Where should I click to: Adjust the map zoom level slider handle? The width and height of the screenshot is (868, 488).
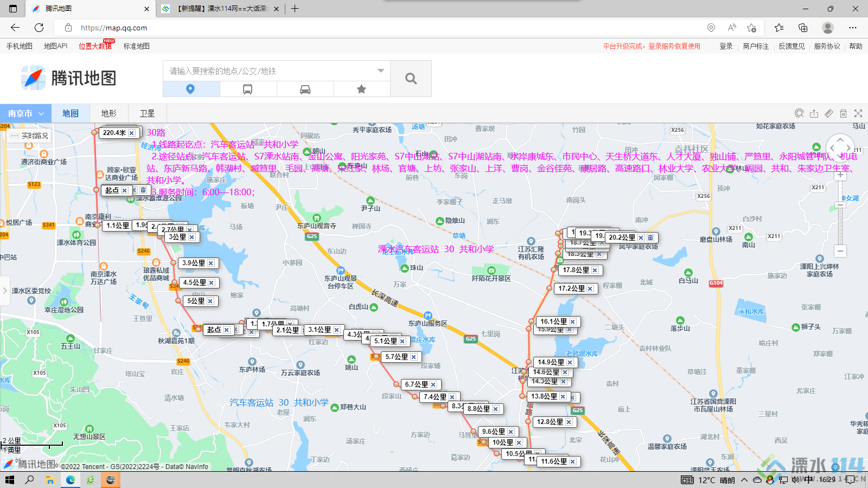(x=840, y=205)
